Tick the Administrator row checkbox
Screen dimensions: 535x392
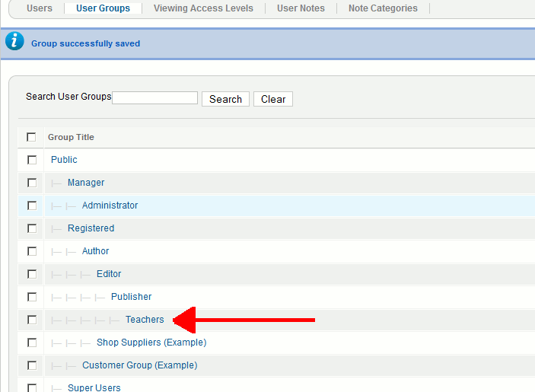32,206
